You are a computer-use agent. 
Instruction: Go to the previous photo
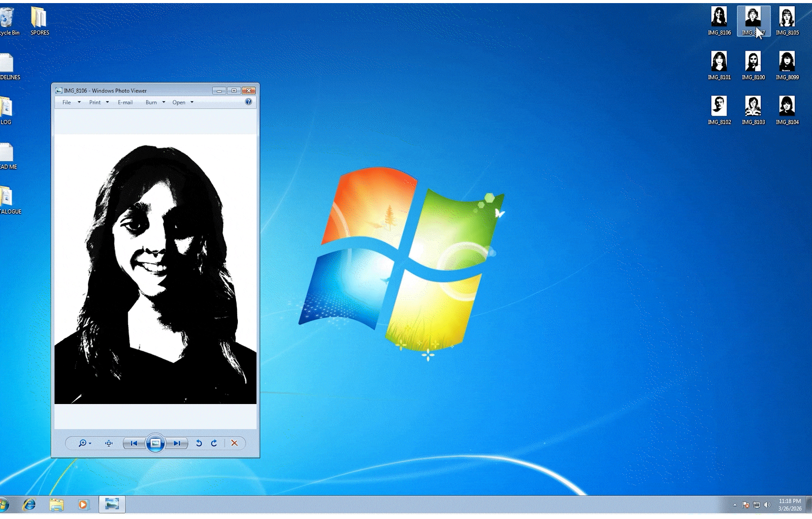[x=134, y=443]
